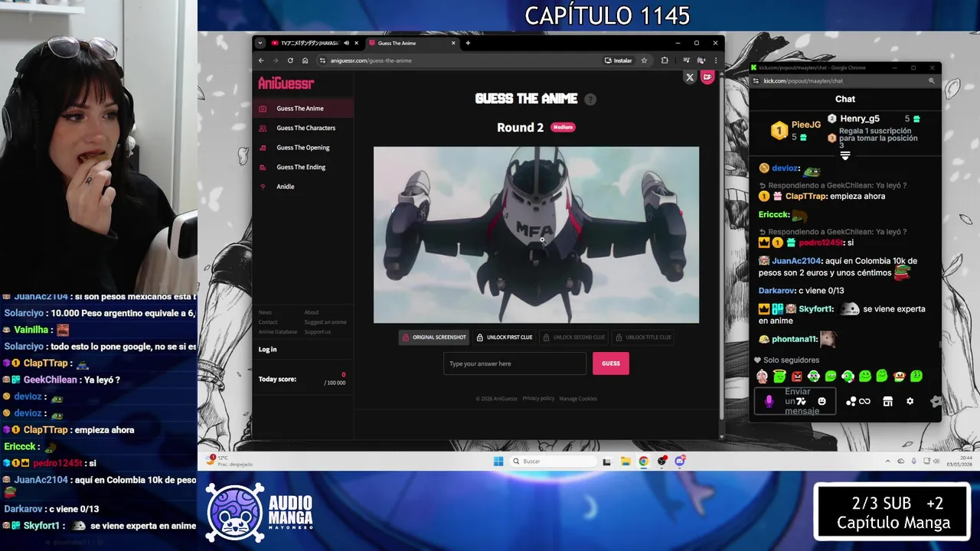Open File Explorer from the taskbar
The height and width of the screenshot is (551, 980).
[626, 461]
